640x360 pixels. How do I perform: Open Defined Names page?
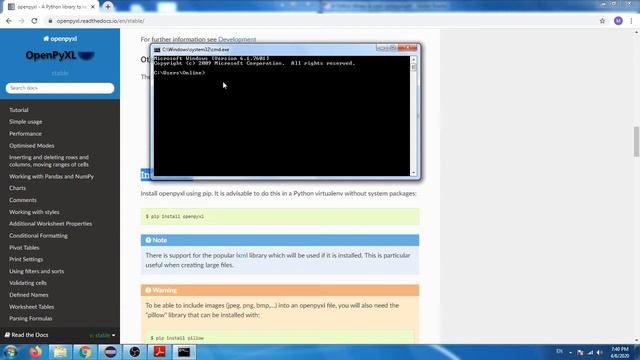tap(29, 295)
